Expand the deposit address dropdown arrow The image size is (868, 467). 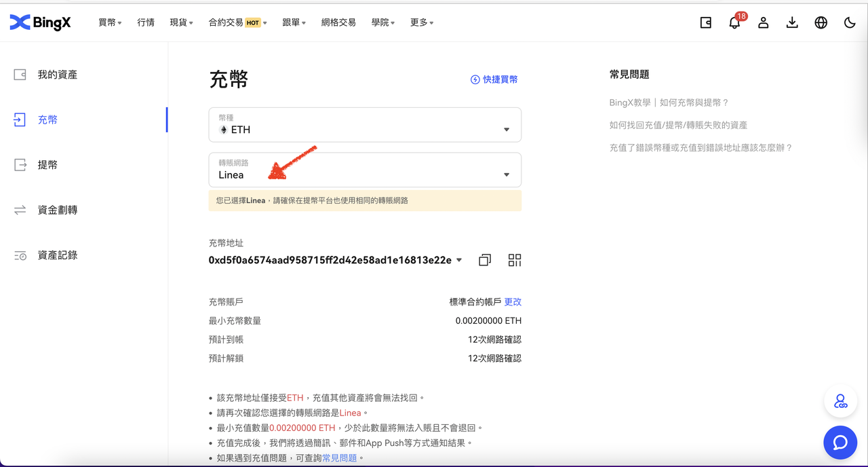pos(459,260)
